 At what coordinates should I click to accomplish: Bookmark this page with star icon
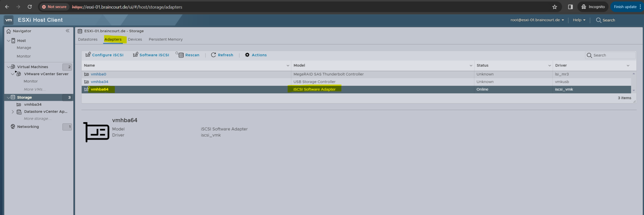click(x=555, y=7)
